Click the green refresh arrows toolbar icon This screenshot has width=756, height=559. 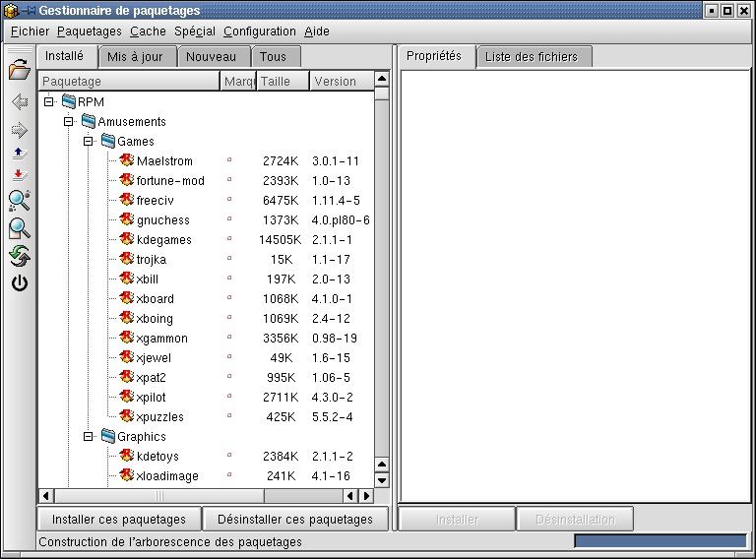pyautogui.click(x=19, y=257)
